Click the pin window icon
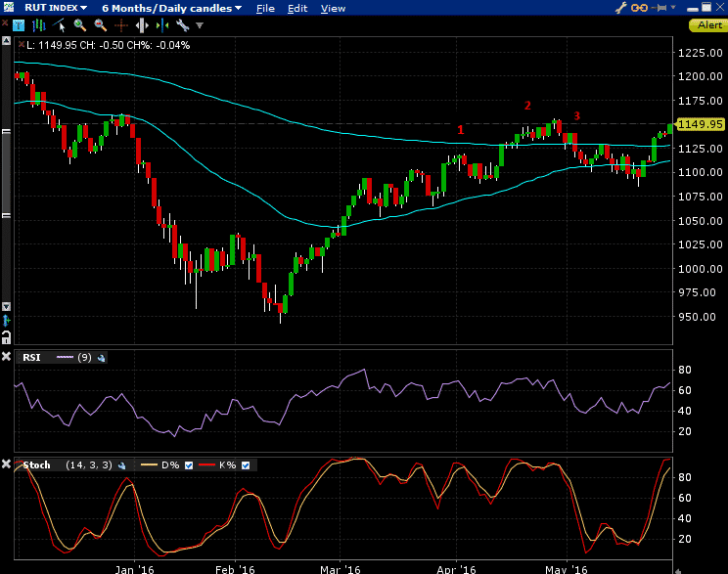Image resolution: width=728 pixels, height=574 pixels. pyautogui.click(x=660, y=8)
